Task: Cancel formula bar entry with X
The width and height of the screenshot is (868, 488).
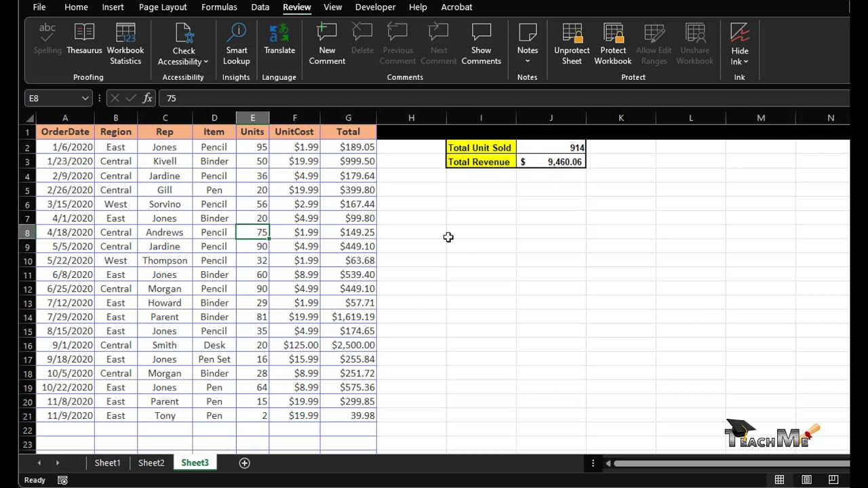Action: click(x=115, y=98)
